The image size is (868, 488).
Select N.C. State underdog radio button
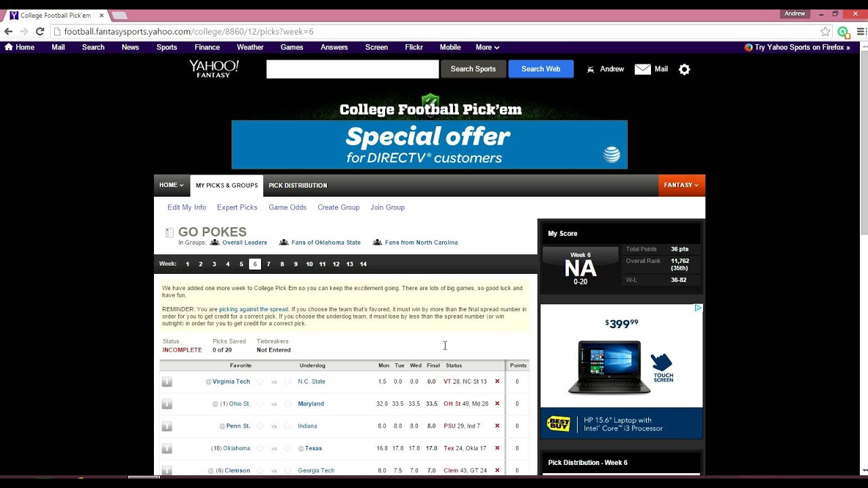pyautogui.click(x=288, y=382)
